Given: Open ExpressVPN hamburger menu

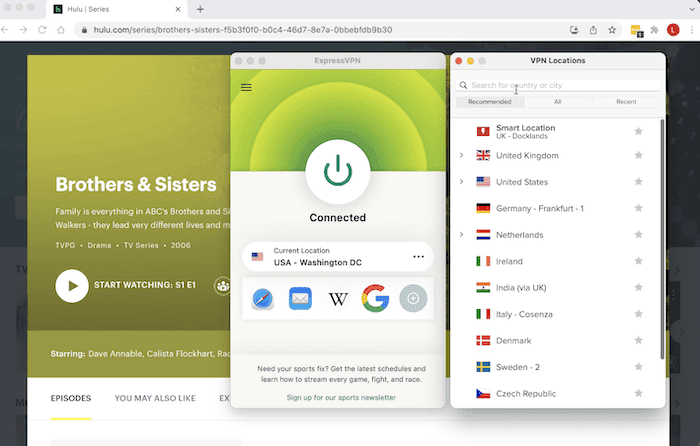Looking at the screenshot, I should click(246, 88).
